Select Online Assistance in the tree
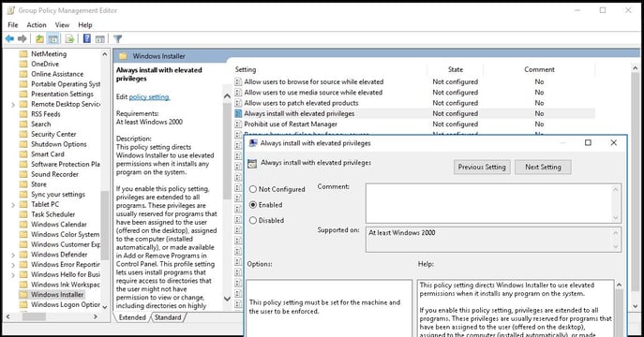Viewport: 644px width, 337px height. pos(57,74)
